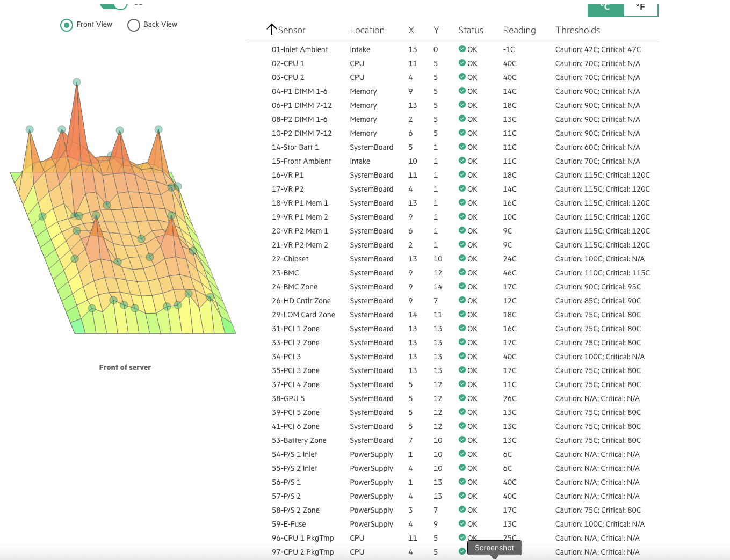This screenshot has width=730, height=560.
Task: Click OK status icon for 04-P1 DIMM 1-6
Action: (x=462, y=91)
